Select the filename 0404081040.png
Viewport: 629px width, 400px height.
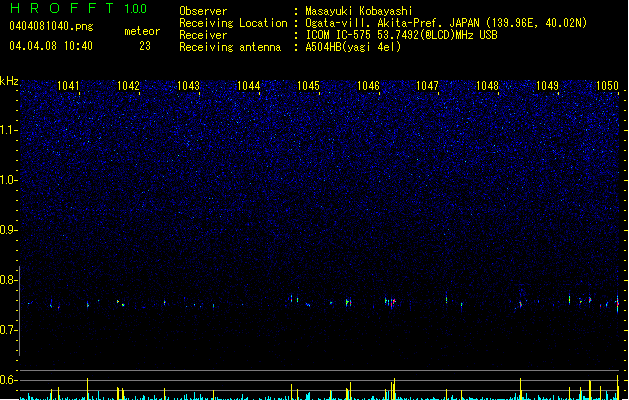point(51,26)
